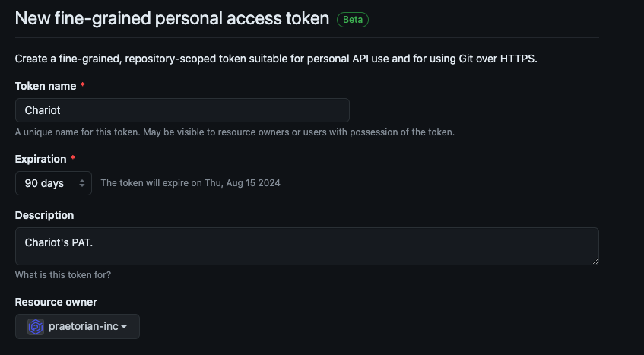Click the 'What is this token for?' hint
The image size is (644, 355).
click(x=63, y=275)
